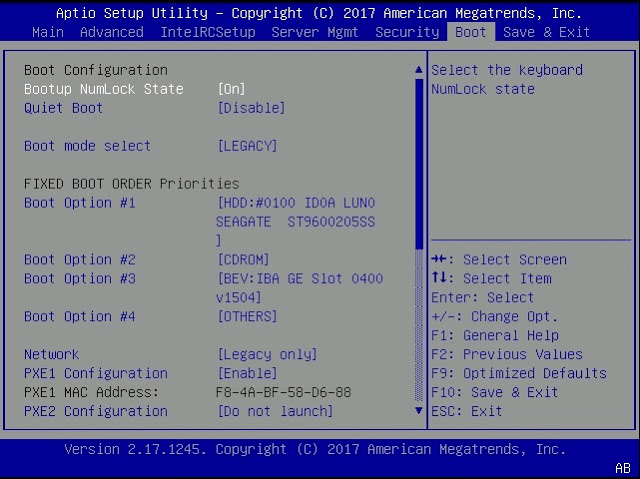This screenshot has height=479, width=640.
Task: Change the Quiet Boot [Disable] value
Action: [x=251, y=108]
